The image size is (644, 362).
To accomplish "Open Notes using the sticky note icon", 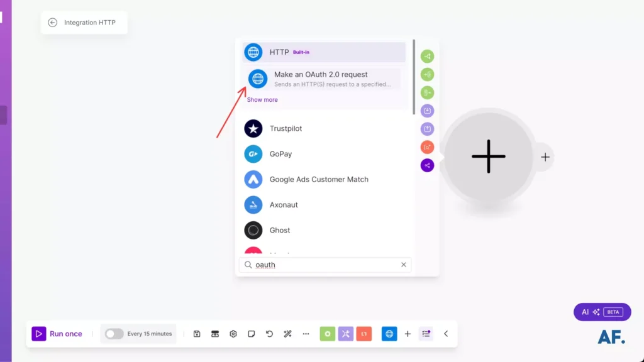I will [252, 334].
